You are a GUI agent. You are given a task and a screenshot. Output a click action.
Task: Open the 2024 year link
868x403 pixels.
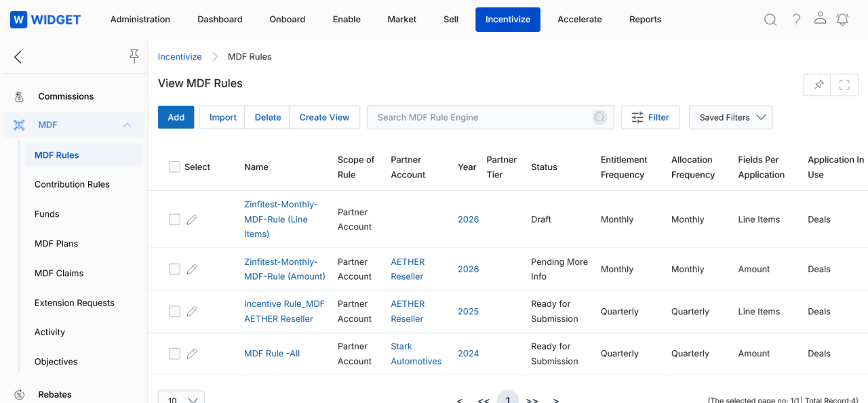469,354
